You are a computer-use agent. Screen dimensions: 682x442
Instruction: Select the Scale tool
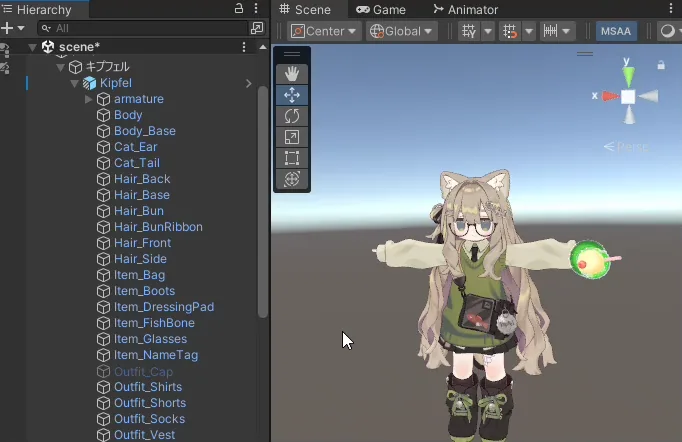pyautogui.click(x=292, y=137)
